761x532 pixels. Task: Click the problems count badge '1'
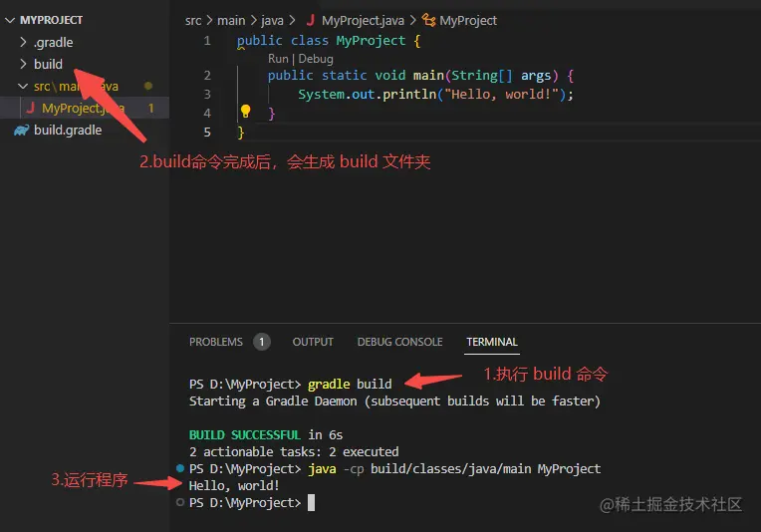point(262,342)
